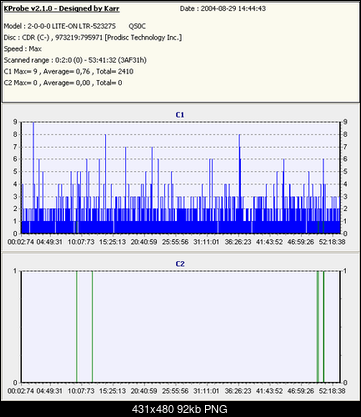Screen dimensions: 361x417
Task: Select 36:26:23 label under C2 chart
Action: click(x=238, y=391)
